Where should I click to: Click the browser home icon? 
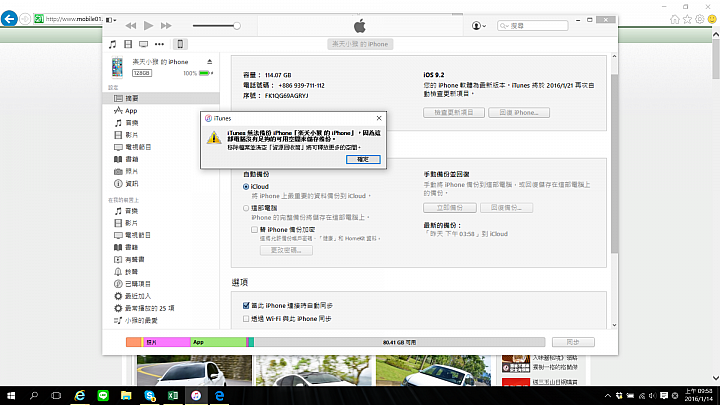pyautogui.click(x=675, y=19)
